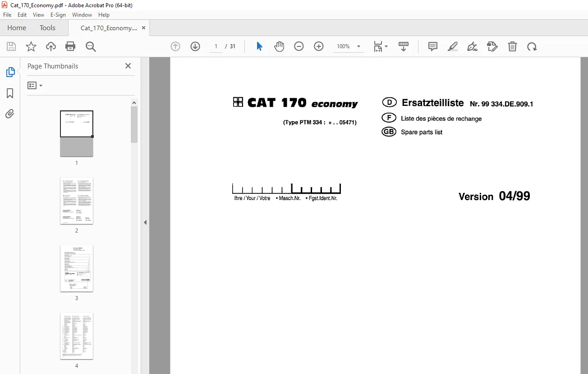Bookmark this file with the star icon
This screenshot has width=588, height=374.
(x=31, y=46)
